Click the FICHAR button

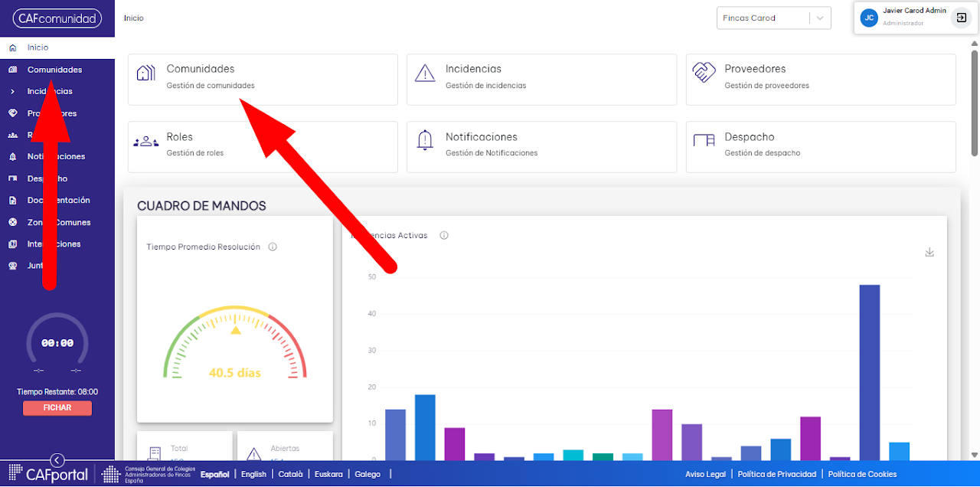57,408
